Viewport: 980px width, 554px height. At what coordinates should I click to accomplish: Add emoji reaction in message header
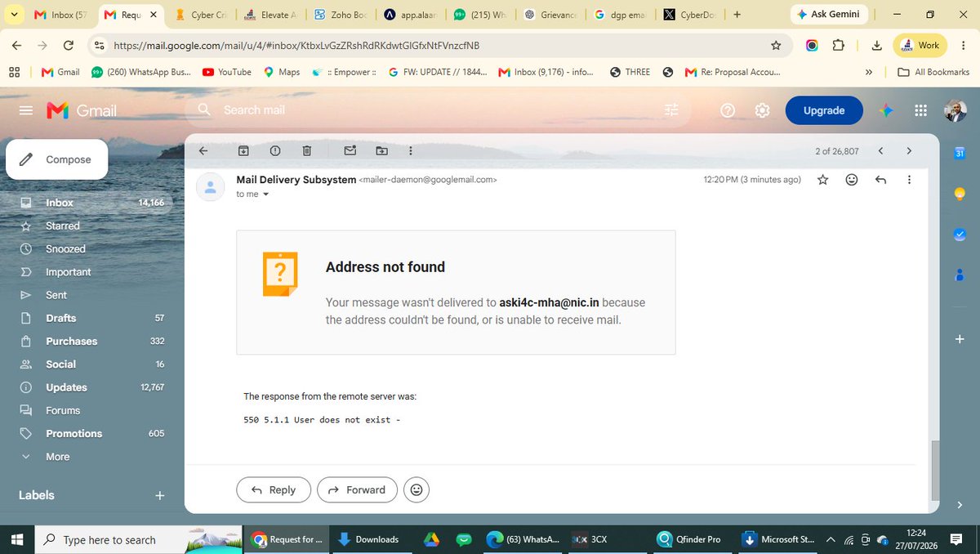click(x=852, y=180)
